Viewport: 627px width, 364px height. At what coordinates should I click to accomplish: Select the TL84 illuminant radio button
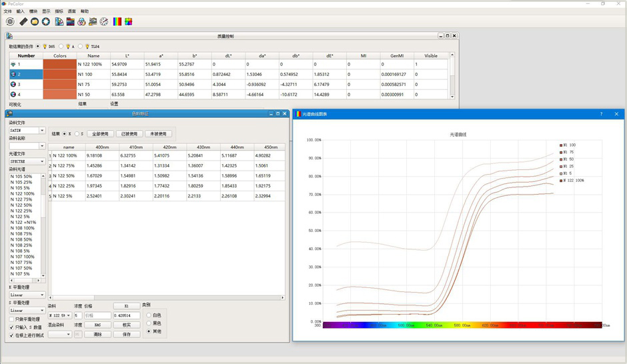[x=81, y=46]
